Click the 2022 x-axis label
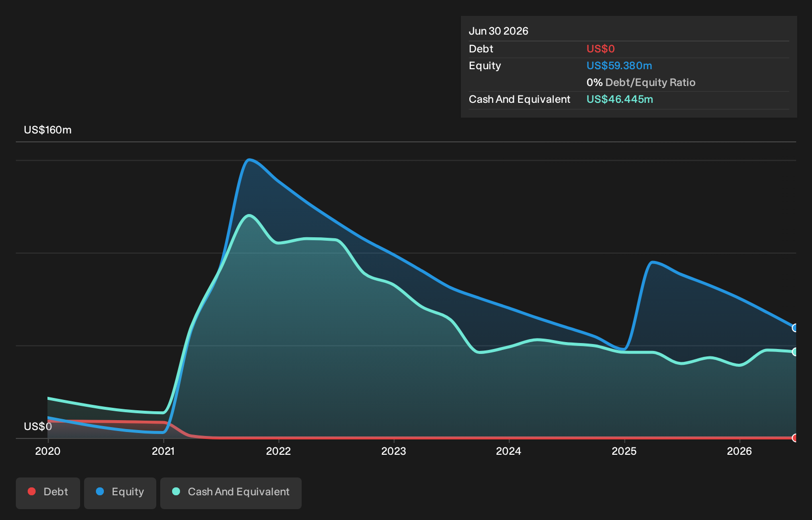 pos(278,451)
